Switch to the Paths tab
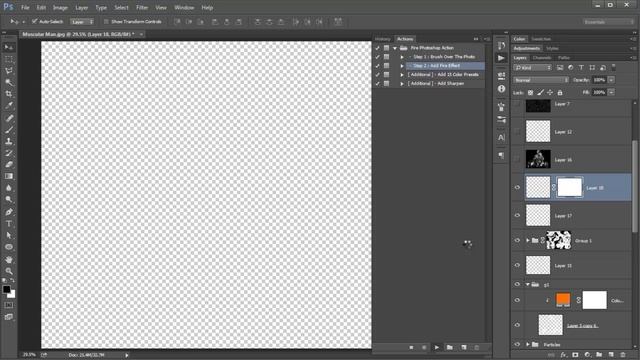This screenshot has width=640, height=360. [564, 58]
